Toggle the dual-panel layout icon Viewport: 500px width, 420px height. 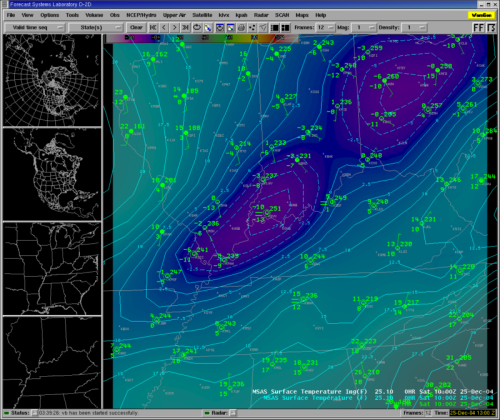pyautogui.click(x=285, y=27)
